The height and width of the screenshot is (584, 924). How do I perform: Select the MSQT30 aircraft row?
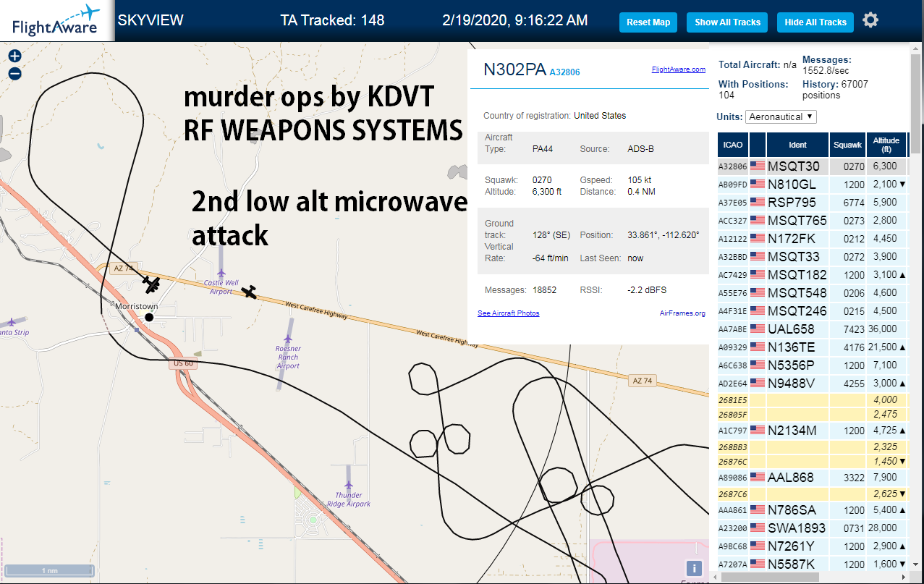812,166
